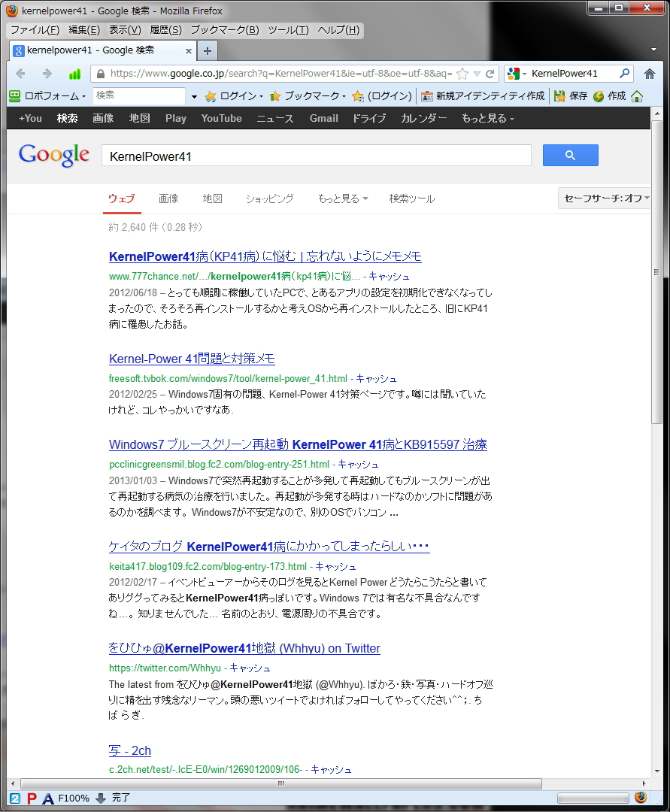Open the 写 - 2ch result link
This screenshot has height=812, width=670.
point(130,750)
